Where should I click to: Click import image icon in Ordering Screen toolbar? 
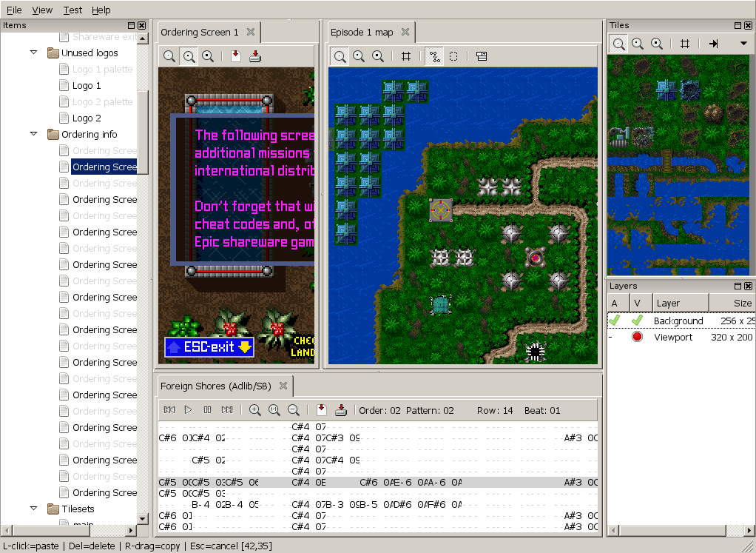(236, 56)
